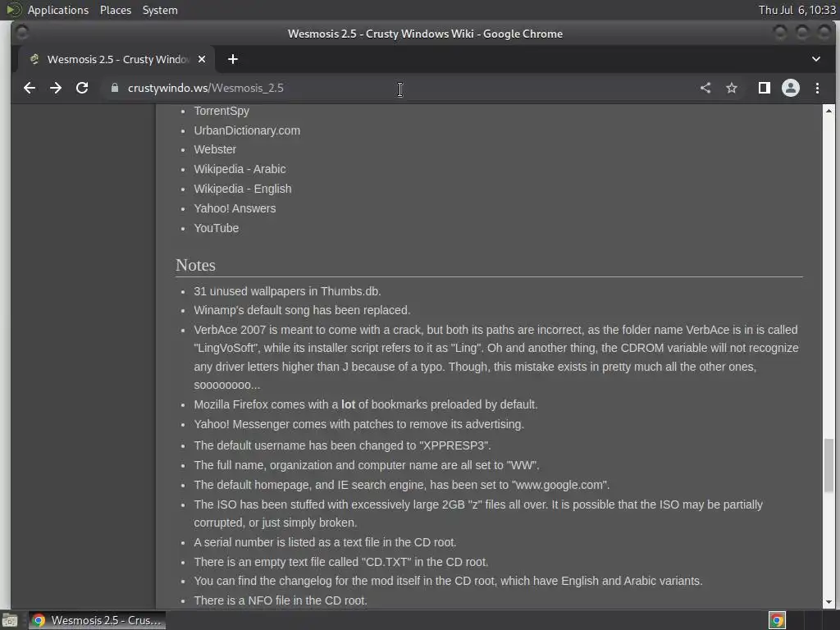The height and width of the screenshot is (630, 840).
Task: Click the NFO file note
Action: [281, 600]
